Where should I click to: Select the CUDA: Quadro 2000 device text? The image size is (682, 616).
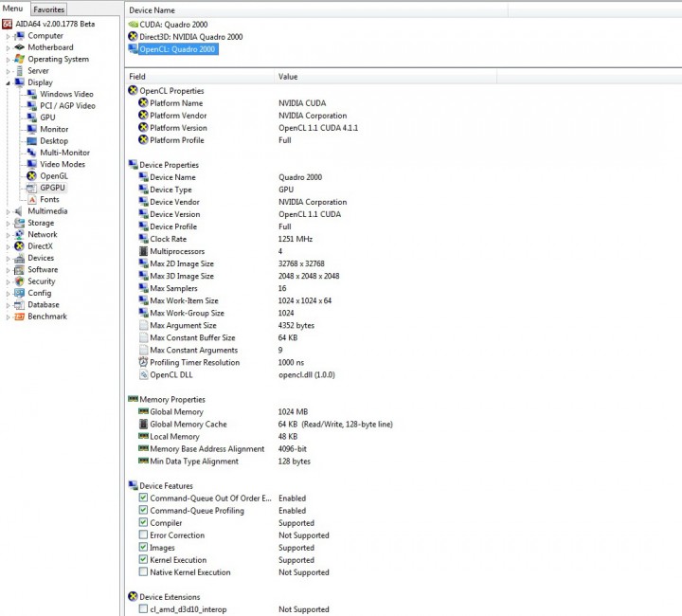[173, 25]
